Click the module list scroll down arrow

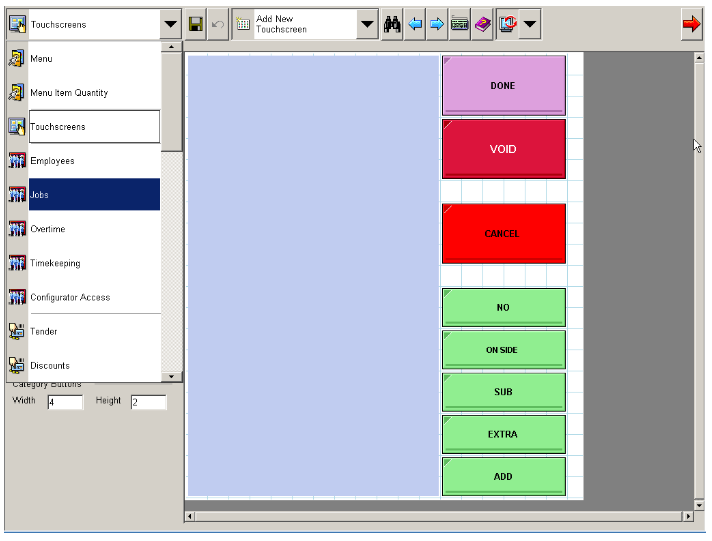[171, 376]
